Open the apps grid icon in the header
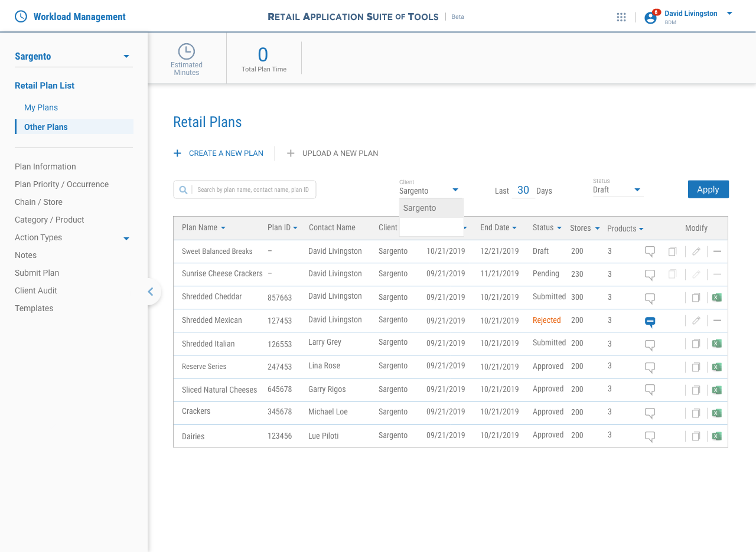Image resolution: width=756 pixels, height=552 pixels. [x=621, y=17]
